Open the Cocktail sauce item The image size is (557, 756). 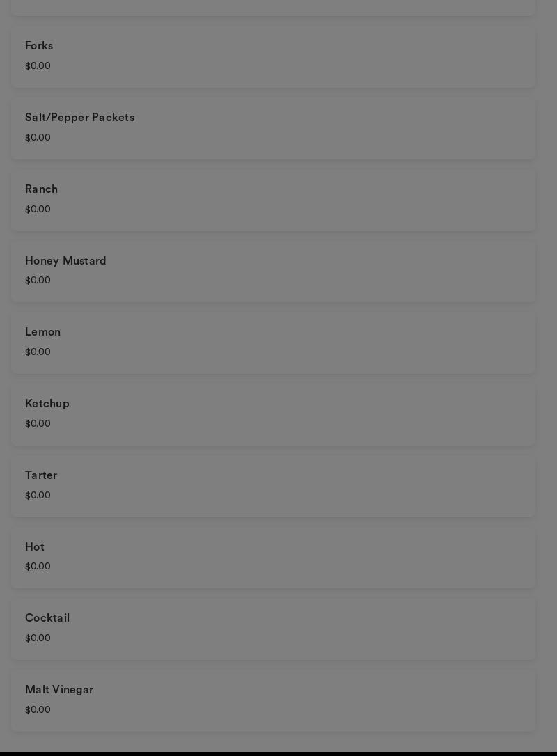(273, 628)
